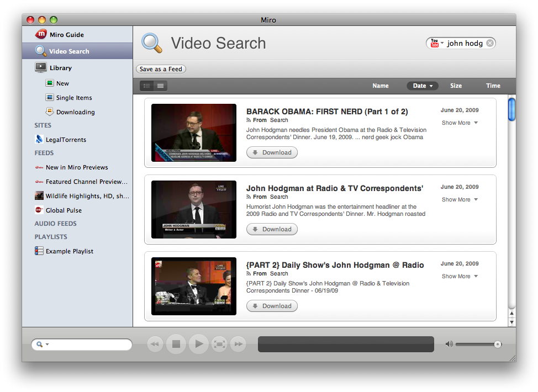Click the previous track button
The image size is (538, 392).
pyautogui.click(x=155, y=344)
